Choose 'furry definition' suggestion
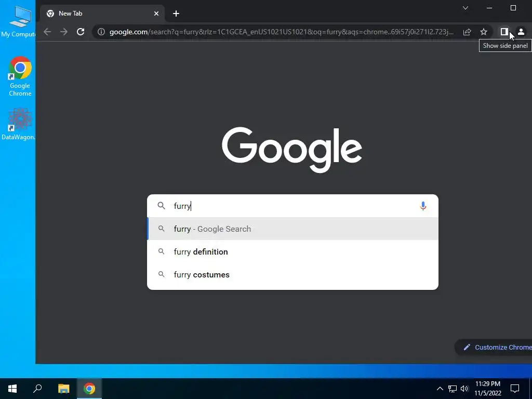The height and width of the screenshot is (399, 532). [292, 252]
